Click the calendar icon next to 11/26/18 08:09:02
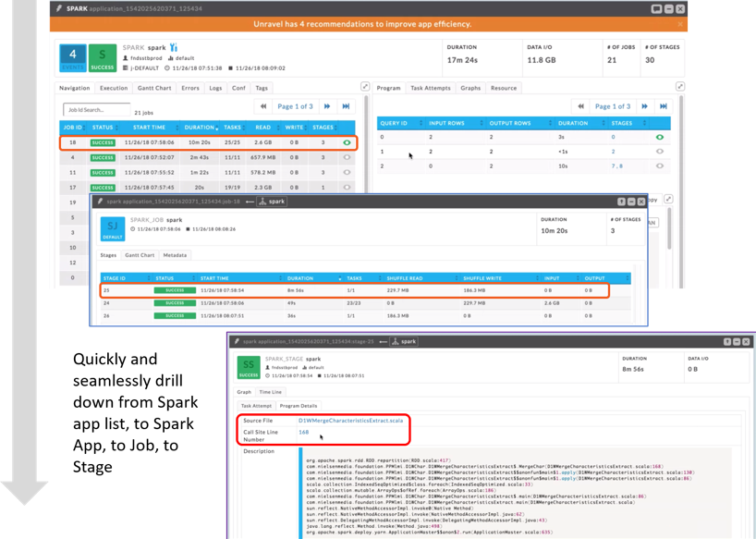The image size is (756, 539). (x=232, y=69)
